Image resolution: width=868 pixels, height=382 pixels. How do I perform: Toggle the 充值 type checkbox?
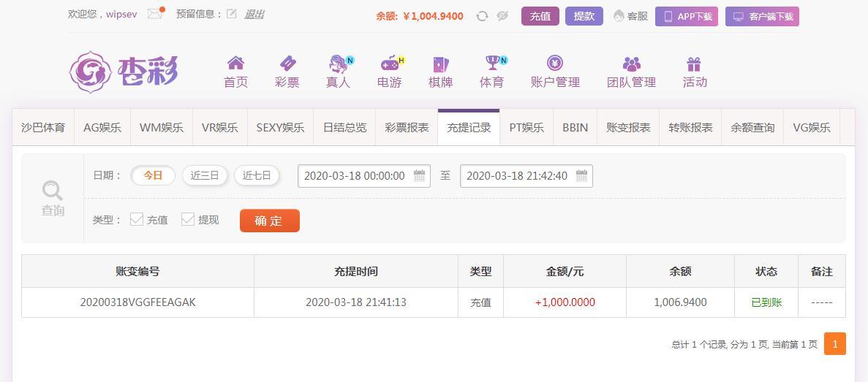[x=137, y=219]
